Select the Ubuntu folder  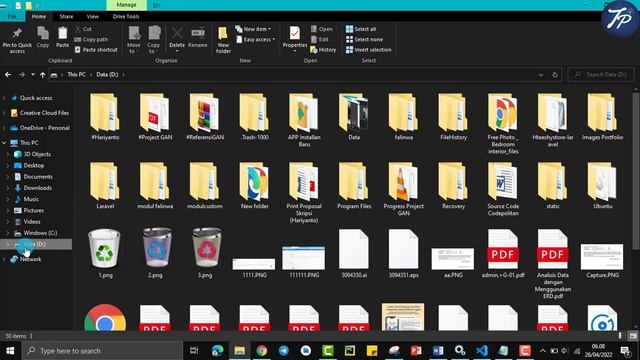pyautogui.click(x=602, y=186)
